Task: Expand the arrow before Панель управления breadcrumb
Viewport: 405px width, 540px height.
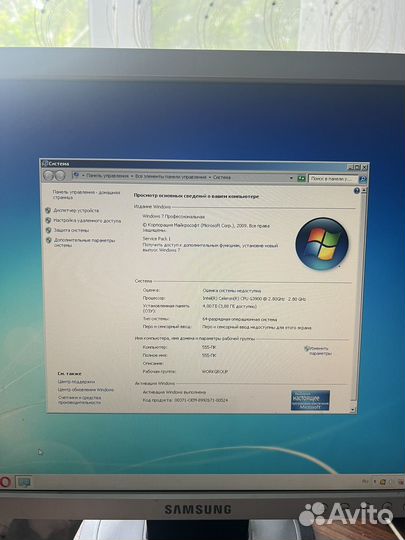Action: (x=83, y=176)
